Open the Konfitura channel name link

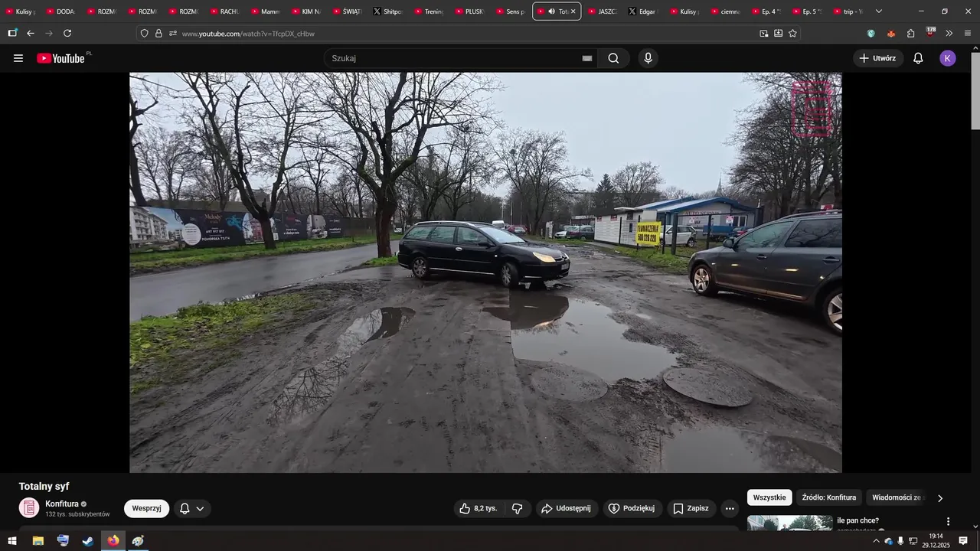[x=62, y=504]
